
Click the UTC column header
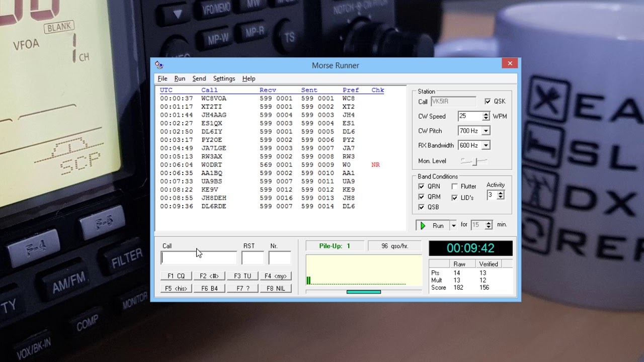(167, 90)
